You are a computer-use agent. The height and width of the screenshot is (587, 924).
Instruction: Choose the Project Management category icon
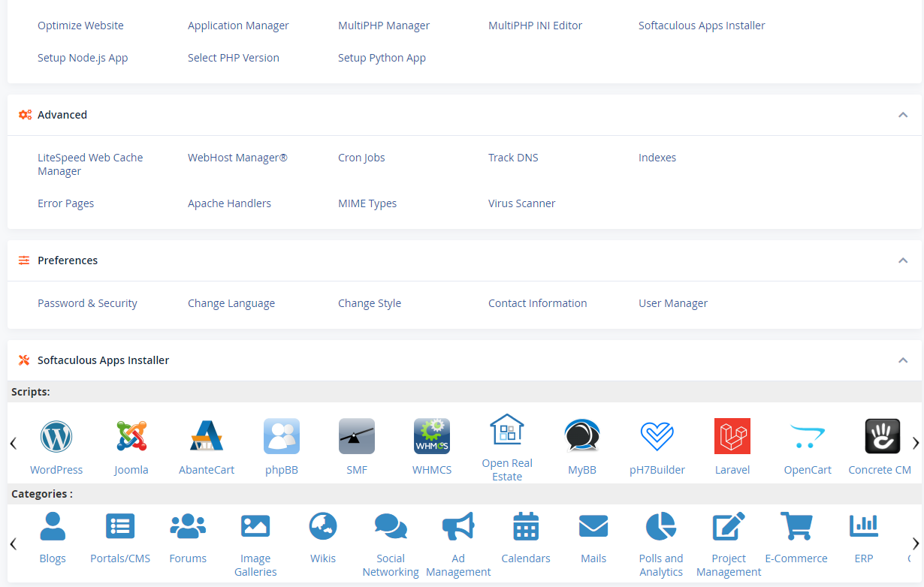point(729,526)
